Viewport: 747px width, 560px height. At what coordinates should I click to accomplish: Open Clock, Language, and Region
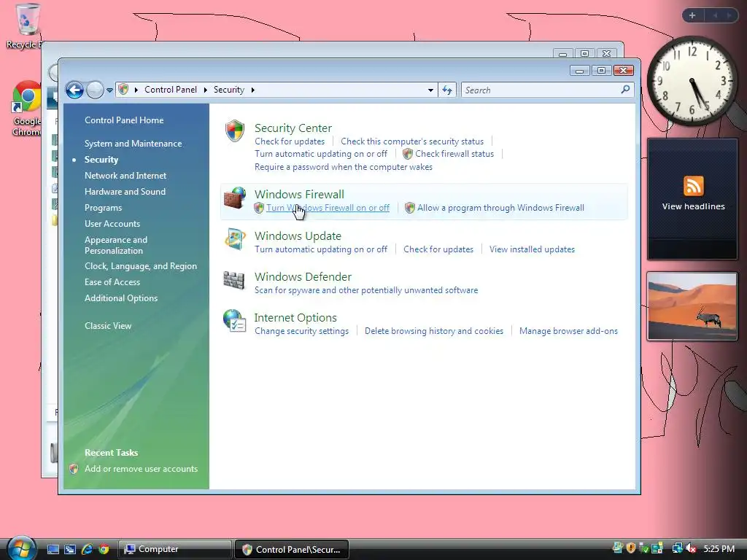tap(141, 266)
